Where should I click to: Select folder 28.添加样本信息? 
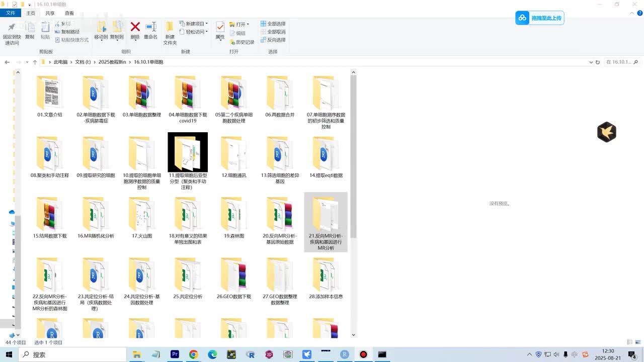pyautogui.click(x=326, y=279)
